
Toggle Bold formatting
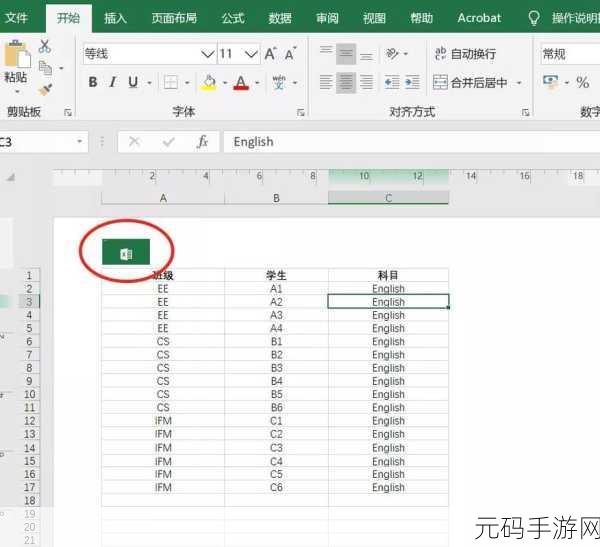pos(93,82)
